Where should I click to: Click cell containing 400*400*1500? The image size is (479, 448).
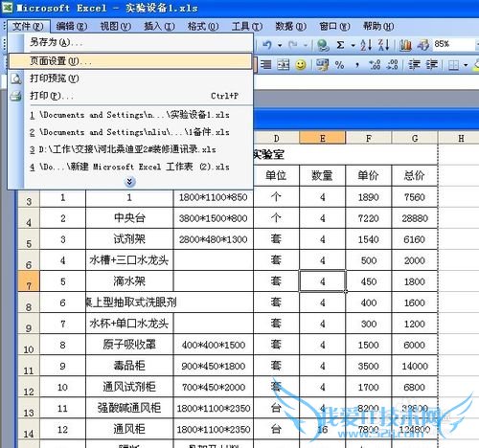(x=214, y=345)
